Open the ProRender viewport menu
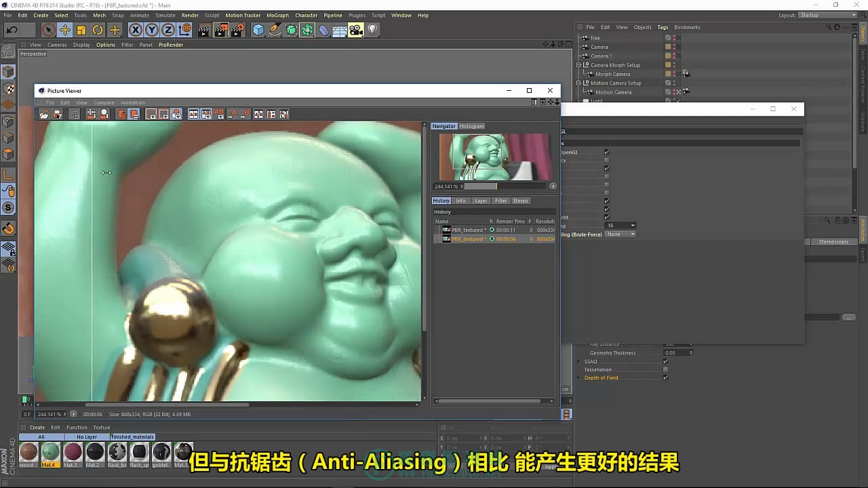The height and width of the screenshot is (488, 868). point(171,45)
